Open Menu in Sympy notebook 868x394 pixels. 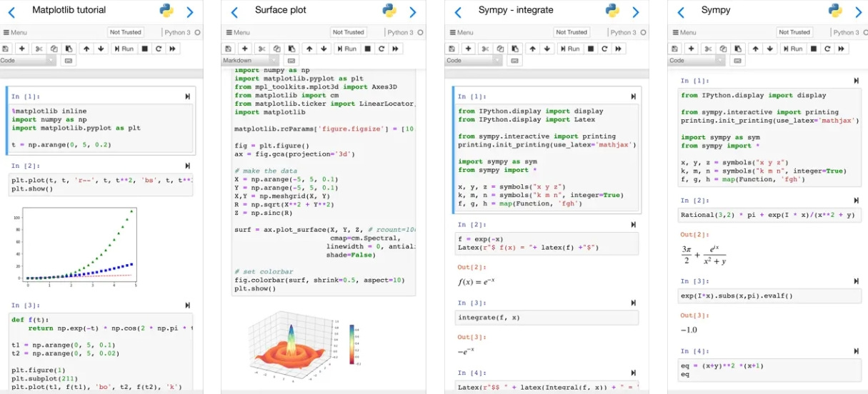684,32
